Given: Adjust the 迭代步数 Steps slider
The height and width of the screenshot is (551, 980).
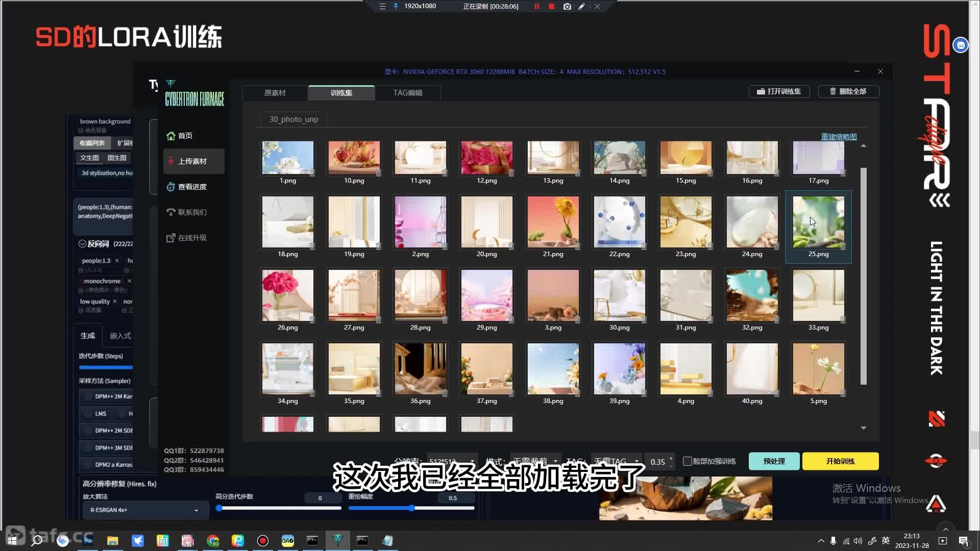Looking at the screenshot, I should pos(106,367).
